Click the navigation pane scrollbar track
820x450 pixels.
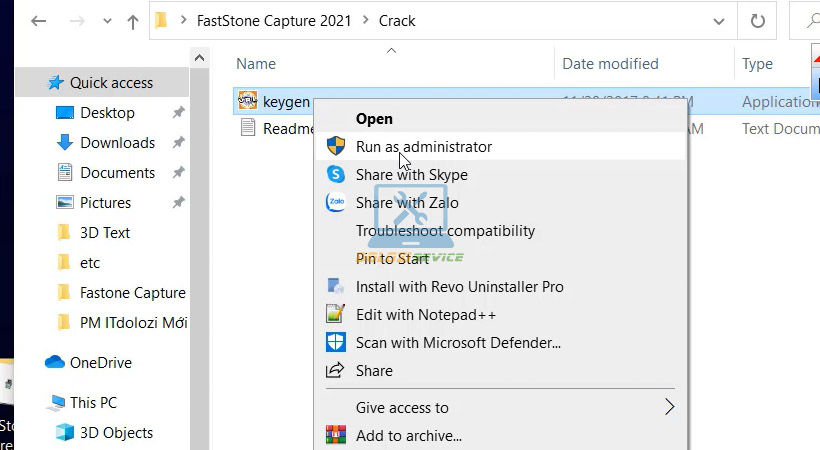click(199, 259)
